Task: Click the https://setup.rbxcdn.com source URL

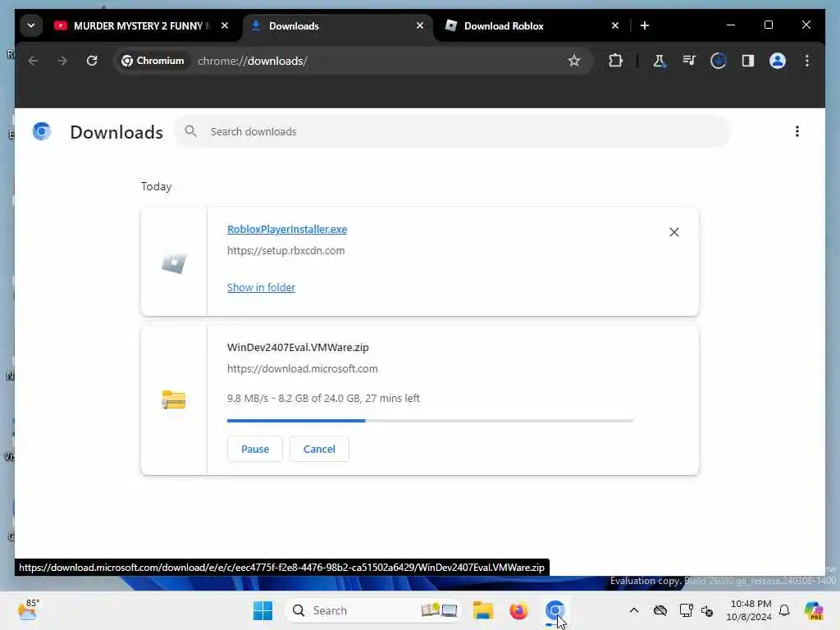Action: 286,251
